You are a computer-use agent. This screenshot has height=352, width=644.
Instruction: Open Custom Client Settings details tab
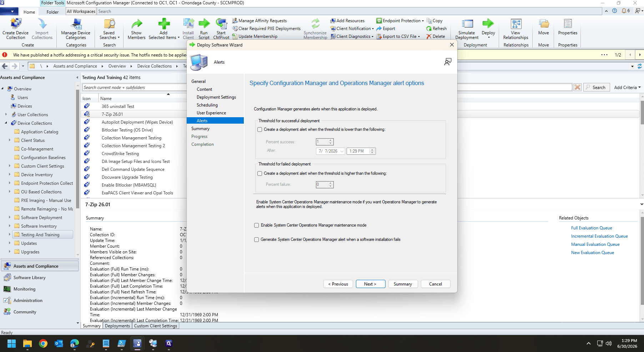[156, 326]
